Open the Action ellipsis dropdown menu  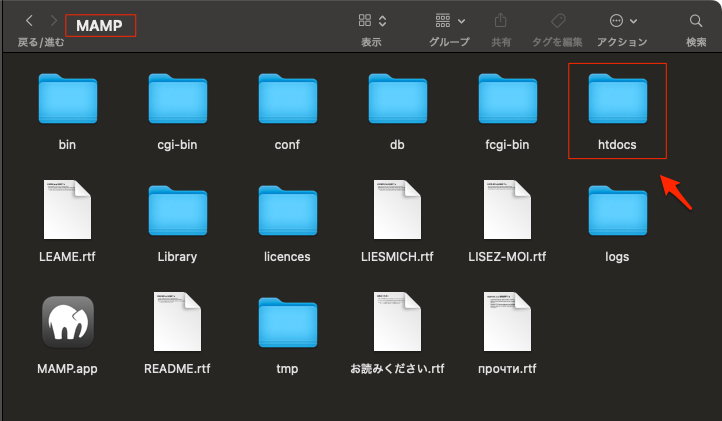point(622,21)
